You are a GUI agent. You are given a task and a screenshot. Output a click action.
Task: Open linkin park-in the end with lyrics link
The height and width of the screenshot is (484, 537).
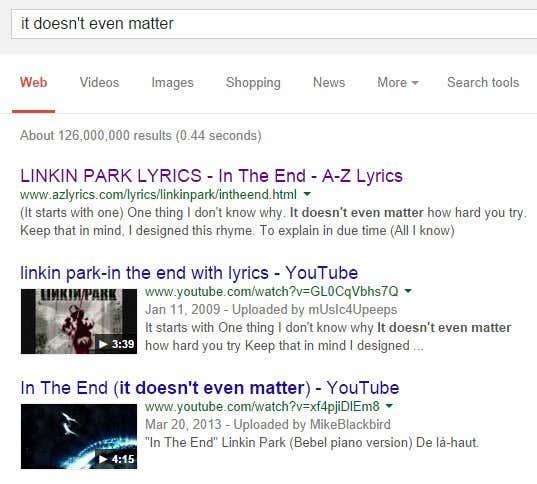[x=189, y=273]
